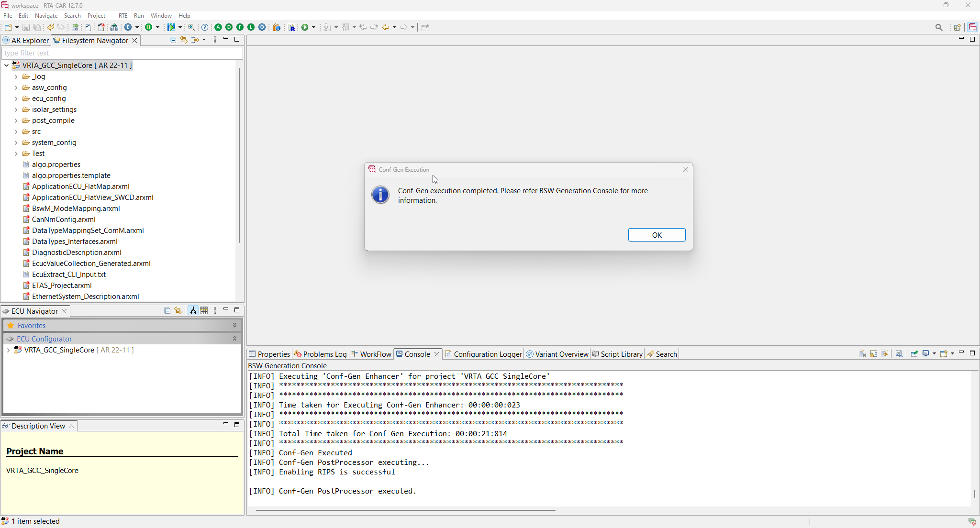Click the Filesystem Navigator vertical scrollbar
Viewport: 980px width, 528px height.
click(239, 155)
